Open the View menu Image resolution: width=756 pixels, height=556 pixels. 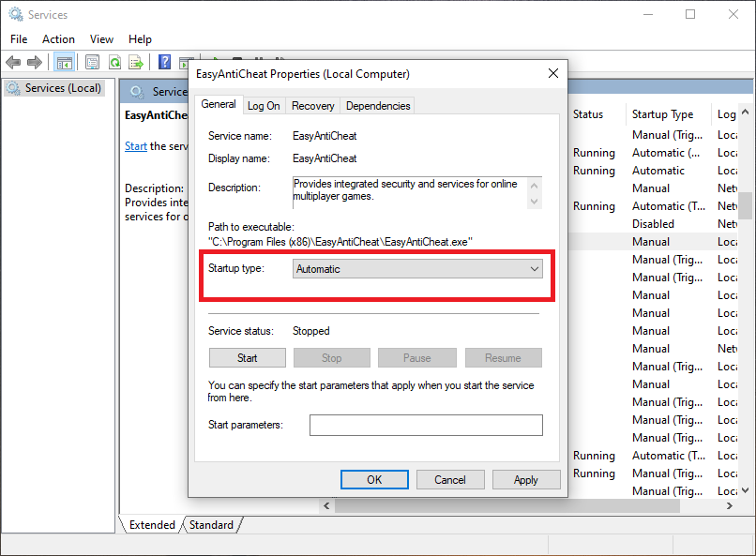[x=101, y=39]
